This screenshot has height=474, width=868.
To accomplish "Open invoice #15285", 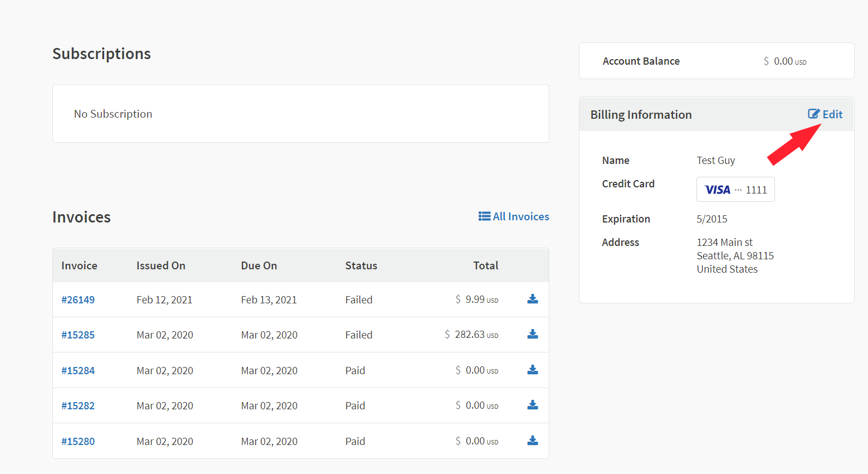I will pos(78,335).
